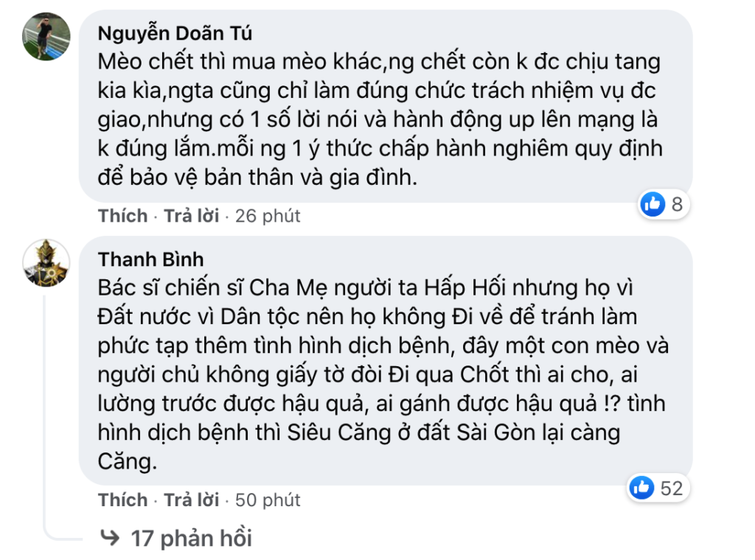Like Nguyễn Doãn Tú's comment with Thích

123,216
